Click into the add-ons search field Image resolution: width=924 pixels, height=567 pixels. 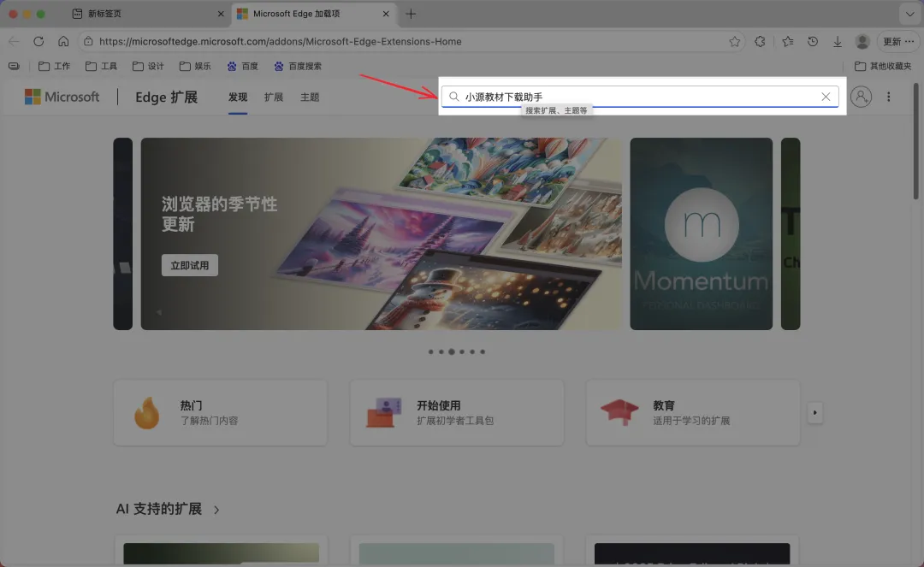click(640, 97)
